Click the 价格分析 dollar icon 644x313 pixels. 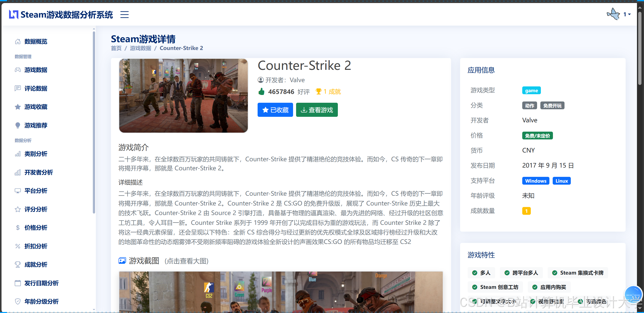[x=18, y=228]
